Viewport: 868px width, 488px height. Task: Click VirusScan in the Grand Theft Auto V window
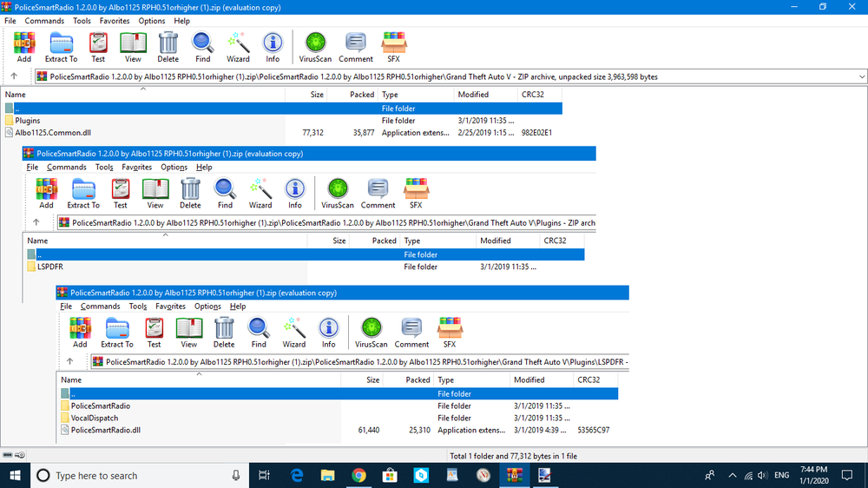point(315,47)
